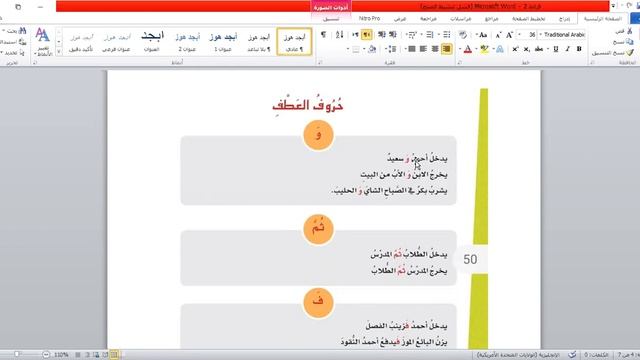Click the Multilevel List icon
Viewport: 640px width, 360px height.
pyautogui.click(x=412, y=35)
